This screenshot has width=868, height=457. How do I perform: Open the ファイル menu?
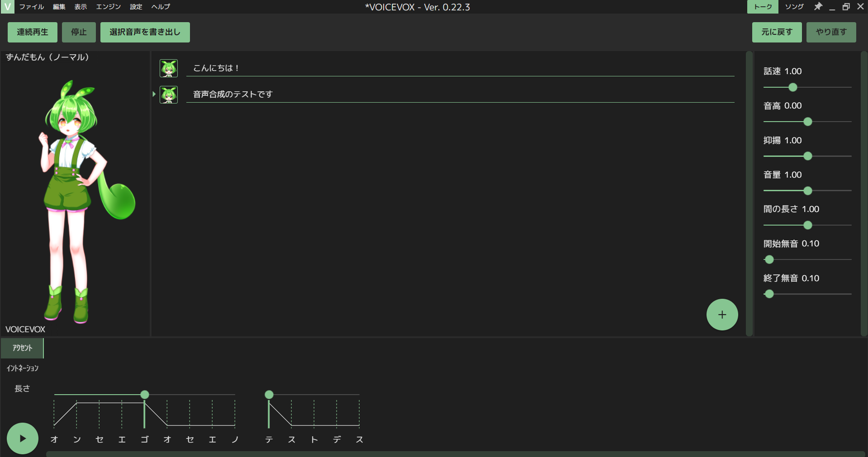tap(31, 7)
